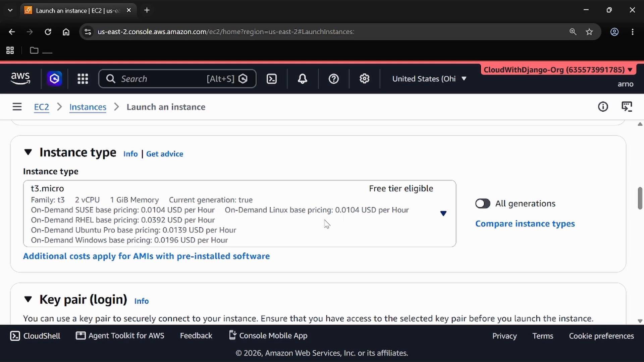This screenshot has height=362, width=644.
Task: Go to browser home page icon
Action: (66, 32)
